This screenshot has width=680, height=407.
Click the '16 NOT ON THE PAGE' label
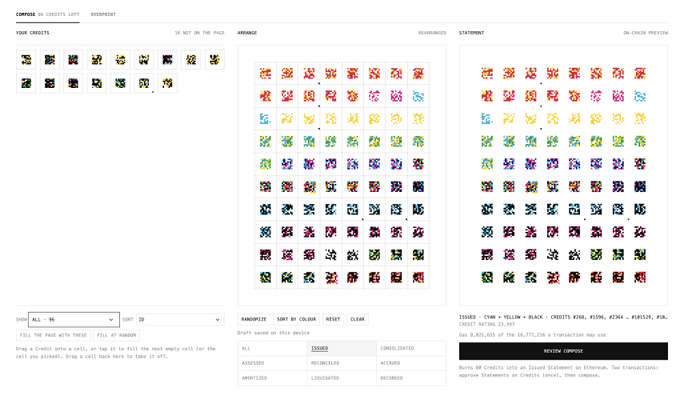pos(199,33)
